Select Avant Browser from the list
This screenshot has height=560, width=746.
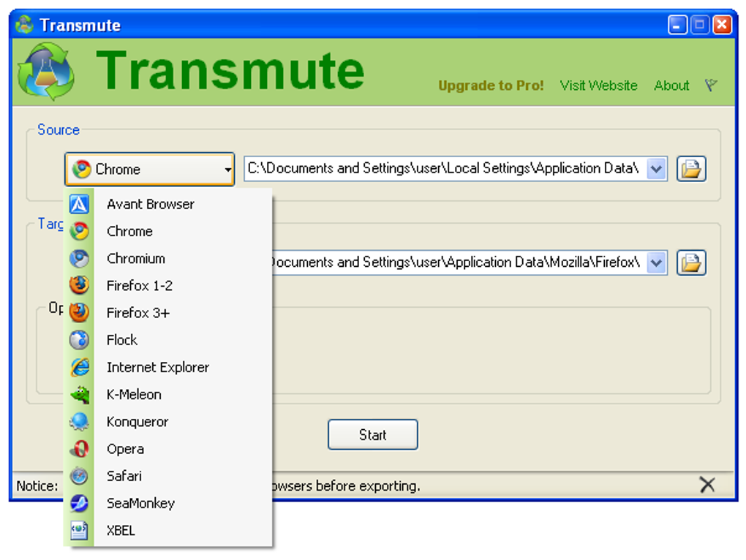click(168, 204)
